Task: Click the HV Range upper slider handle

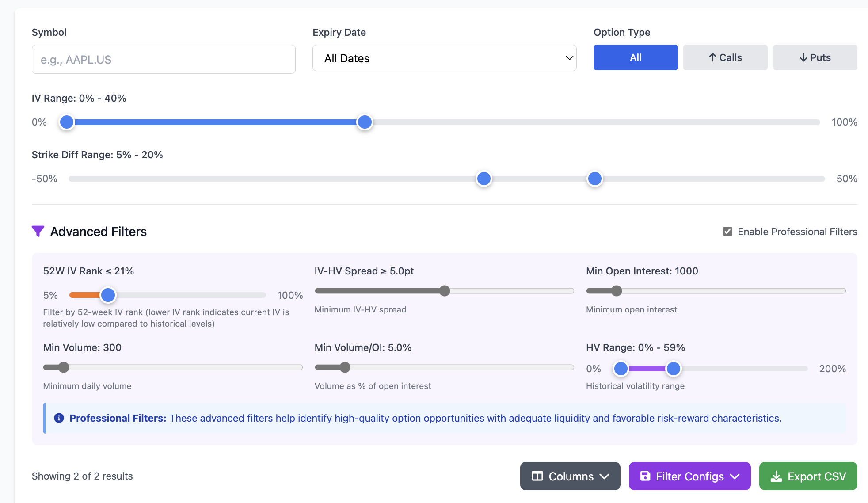Action: tap(674, 369)
